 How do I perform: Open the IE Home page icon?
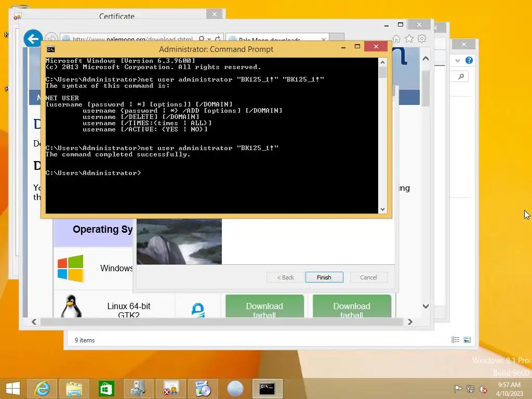[396, 38]
